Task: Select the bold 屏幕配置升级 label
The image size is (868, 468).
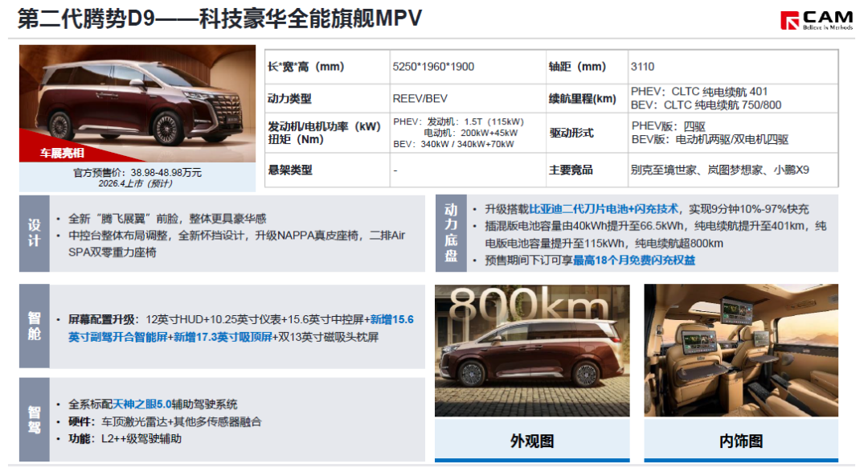Action: pos(101,319)
